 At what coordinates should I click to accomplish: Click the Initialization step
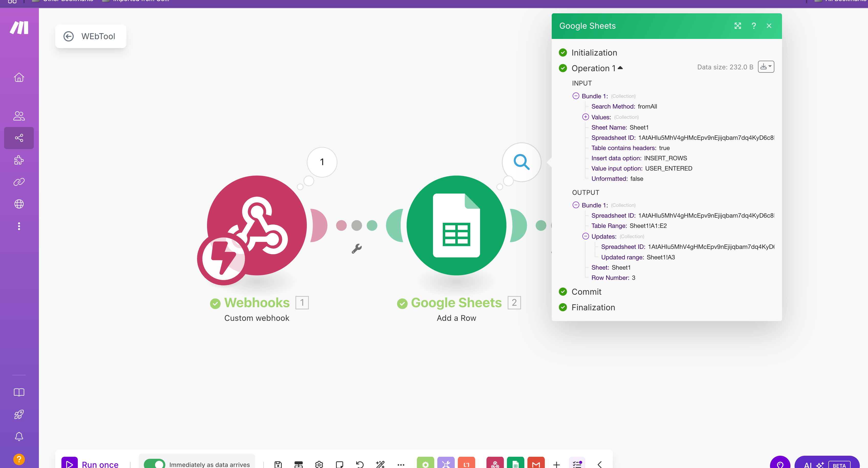(594, 52)
